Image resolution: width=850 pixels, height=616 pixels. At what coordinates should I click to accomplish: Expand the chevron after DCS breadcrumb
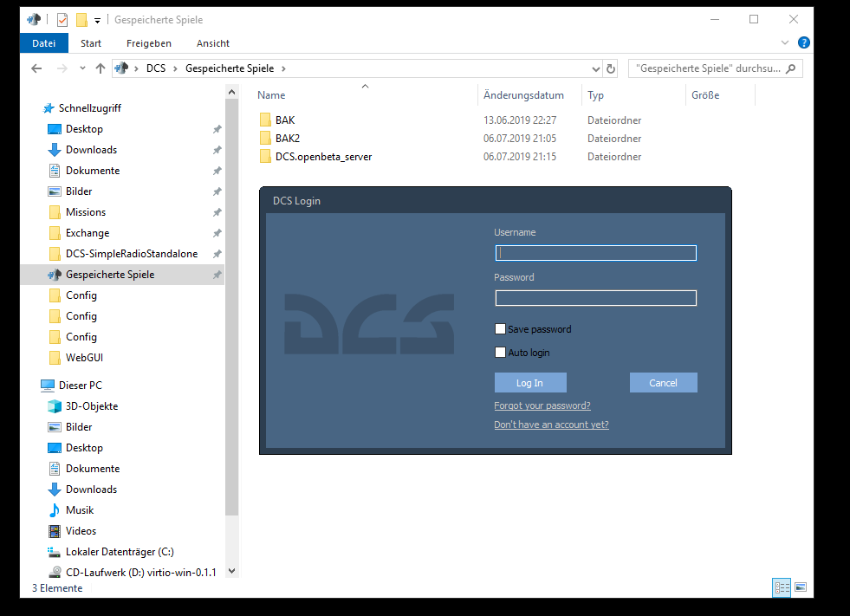[175, 68]
